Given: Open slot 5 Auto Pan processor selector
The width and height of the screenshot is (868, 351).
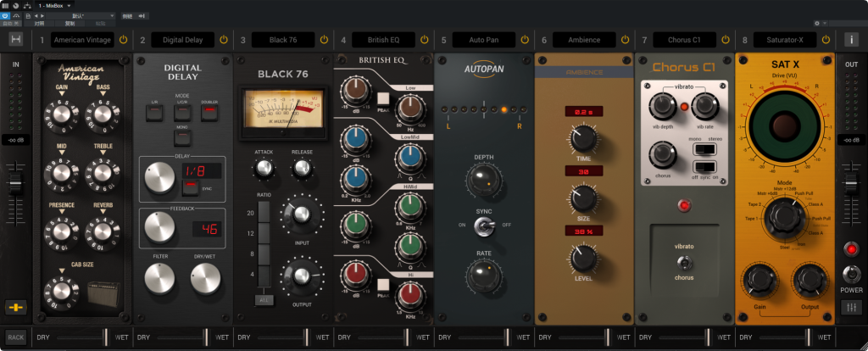Looking at the screenshot, I should click(x=484, y=40).
